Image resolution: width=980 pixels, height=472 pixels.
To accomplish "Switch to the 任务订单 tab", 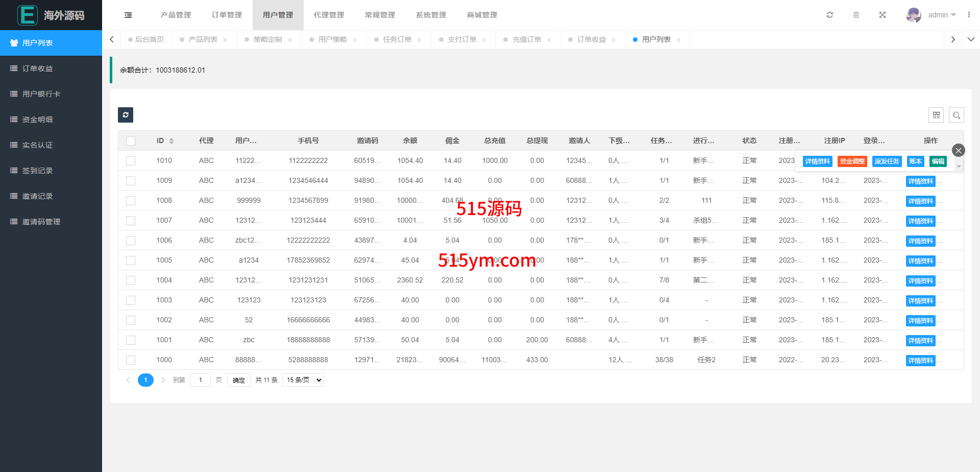I will [x=397, y=40].
